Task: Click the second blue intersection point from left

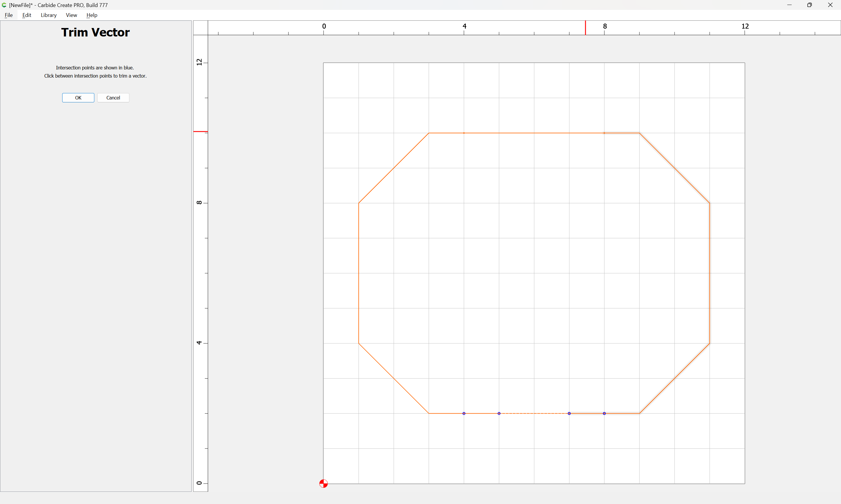Action: tap(499, 413)
